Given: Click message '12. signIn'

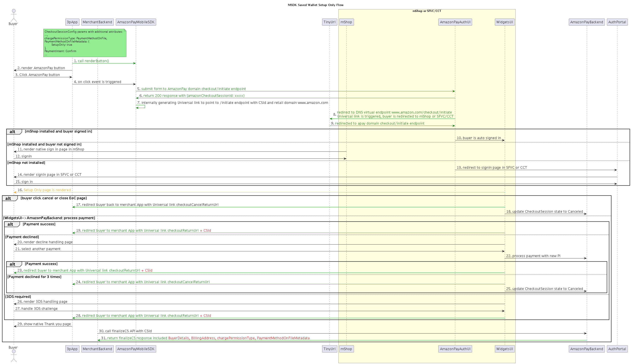Looking at the screenshot, I should pos(23,156).
